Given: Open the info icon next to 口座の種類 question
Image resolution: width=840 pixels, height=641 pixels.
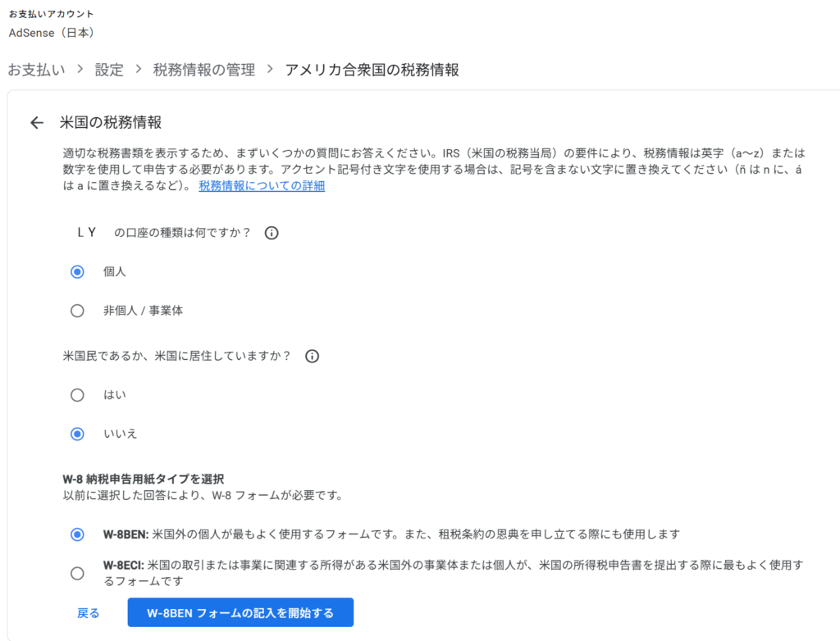Looking at the screenshot, I should point(271,233).
